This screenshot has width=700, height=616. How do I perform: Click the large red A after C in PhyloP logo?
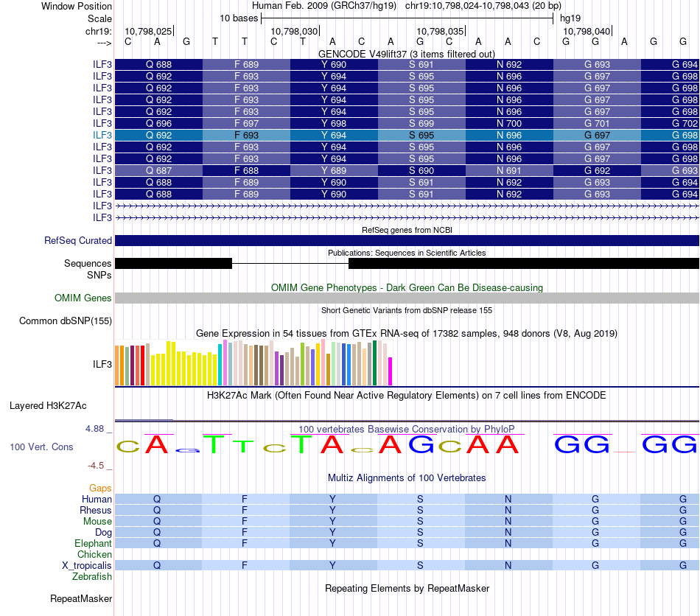[156, 444]
